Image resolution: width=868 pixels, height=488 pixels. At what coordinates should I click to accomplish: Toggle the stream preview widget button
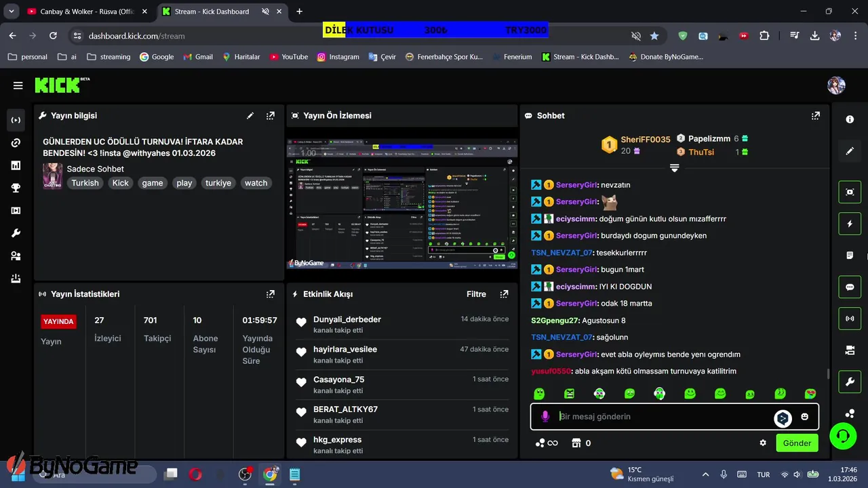tap(850, 192)
